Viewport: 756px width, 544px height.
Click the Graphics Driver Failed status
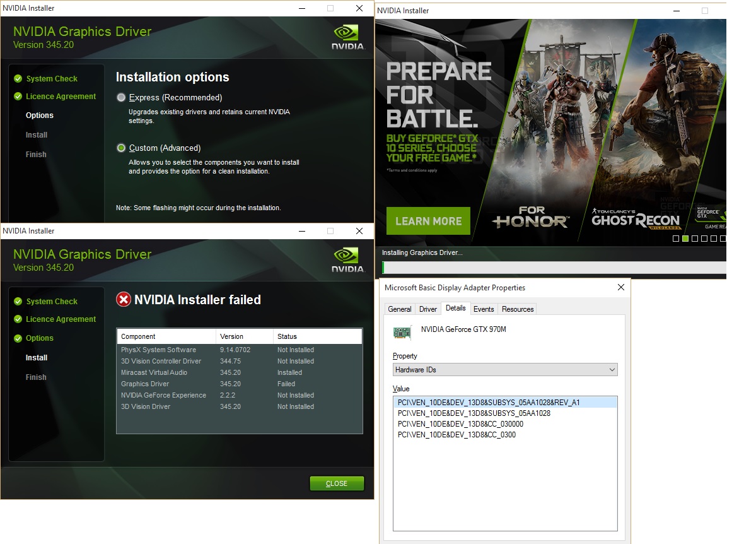286,384
